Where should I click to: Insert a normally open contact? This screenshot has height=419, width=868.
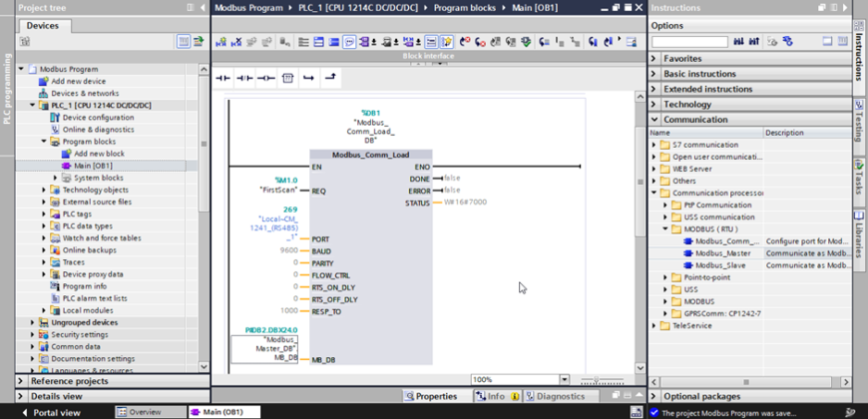point(222,78)
